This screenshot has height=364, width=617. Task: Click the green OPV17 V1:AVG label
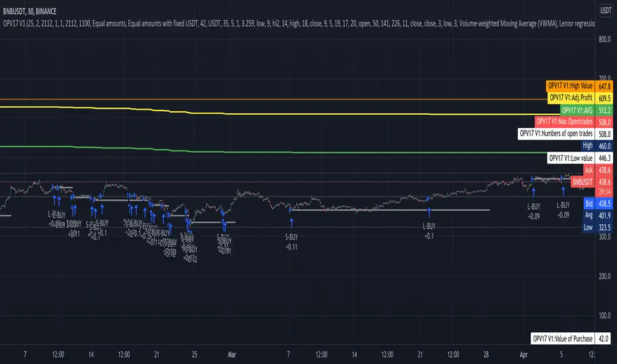tap(587, 111)
